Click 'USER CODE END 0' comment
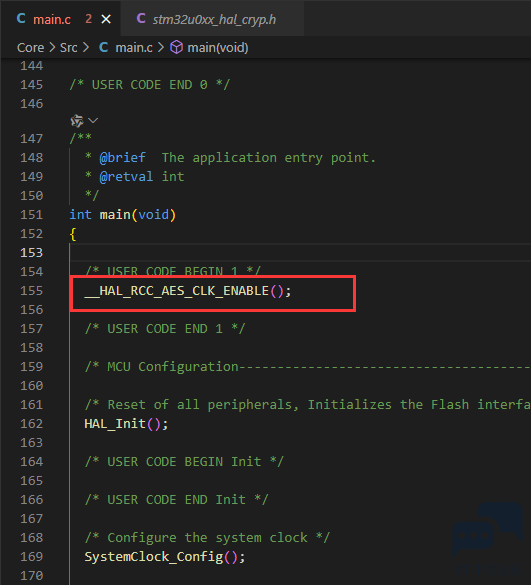 click(x=150, y=85)
